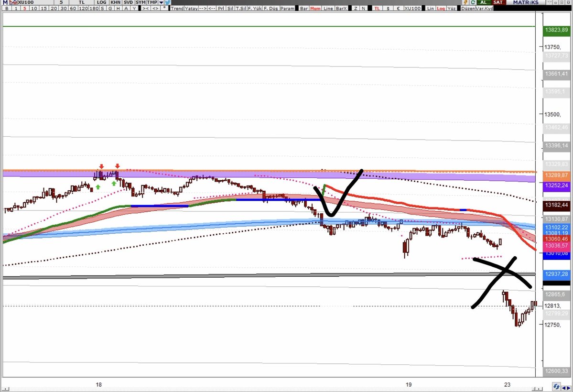Image resolution: width=573 pixels, height=392 pixels.
Task: Switch chart style to BarX
Action: (x=341, y=8)
